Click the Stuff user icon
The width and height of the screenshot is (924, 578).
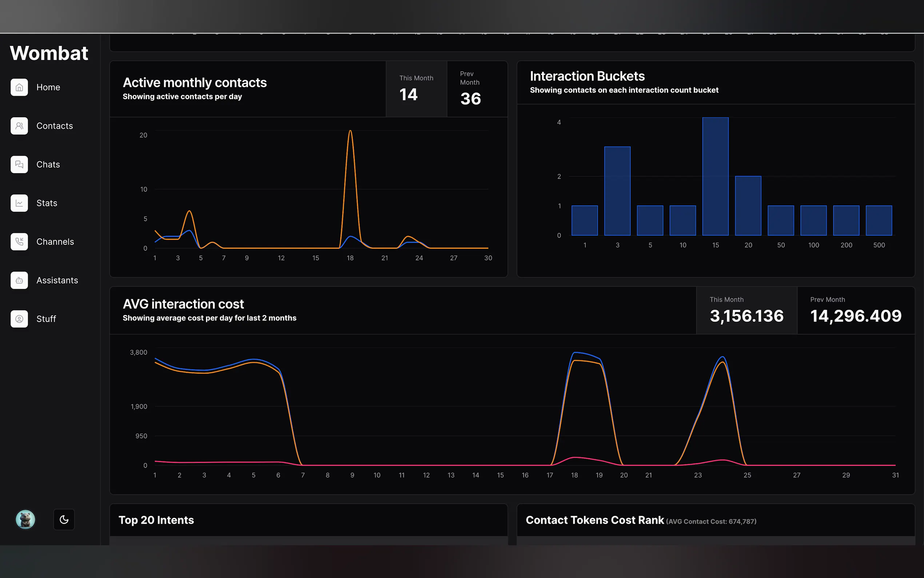(19, 319)
